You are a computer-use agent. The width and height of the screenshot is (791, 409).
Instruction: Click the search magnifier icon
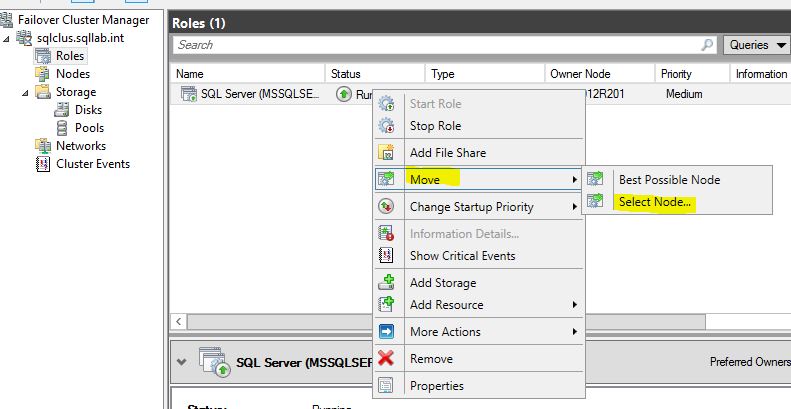coord(708,45)
